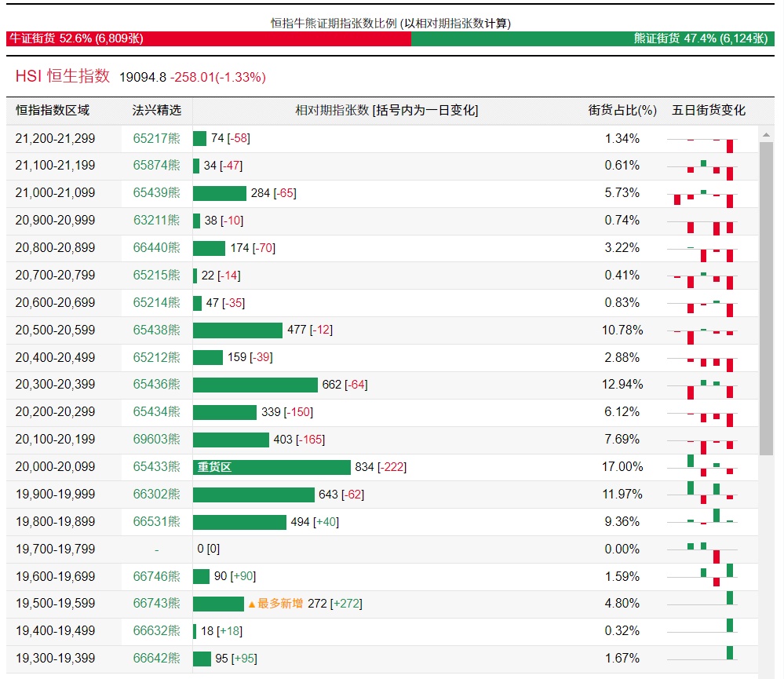Click the 五日街货变化 column header

pyautogui.click(x=709, y=111)
